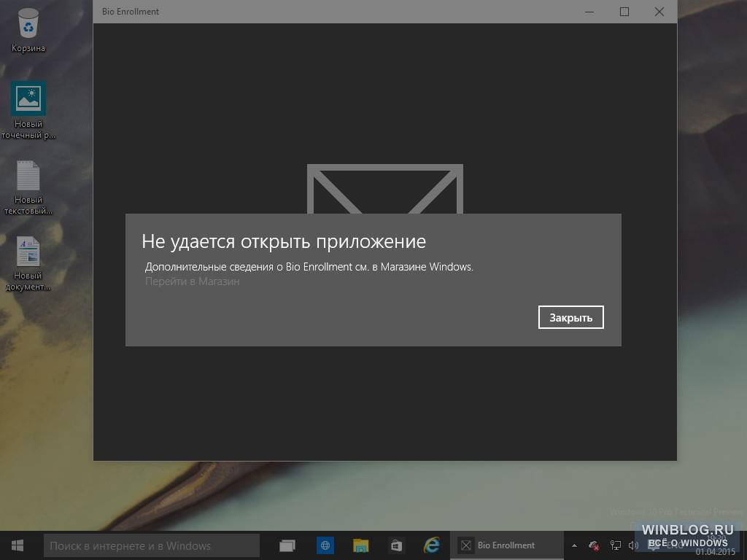The height and width of the screenshot is (560, 747).
Task: Select the Новый документ rich-text desktop file
Action: (28, 263)
